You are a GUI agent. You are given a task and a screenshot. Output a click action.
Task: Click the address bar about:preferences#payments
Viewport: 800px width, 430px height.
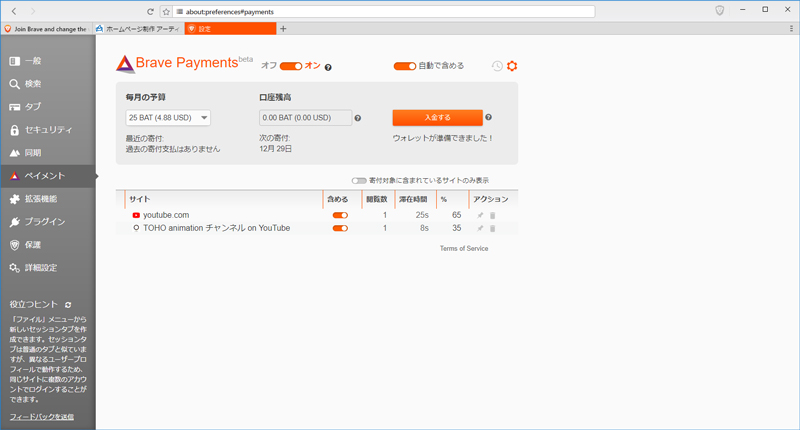tap(384, 11)
